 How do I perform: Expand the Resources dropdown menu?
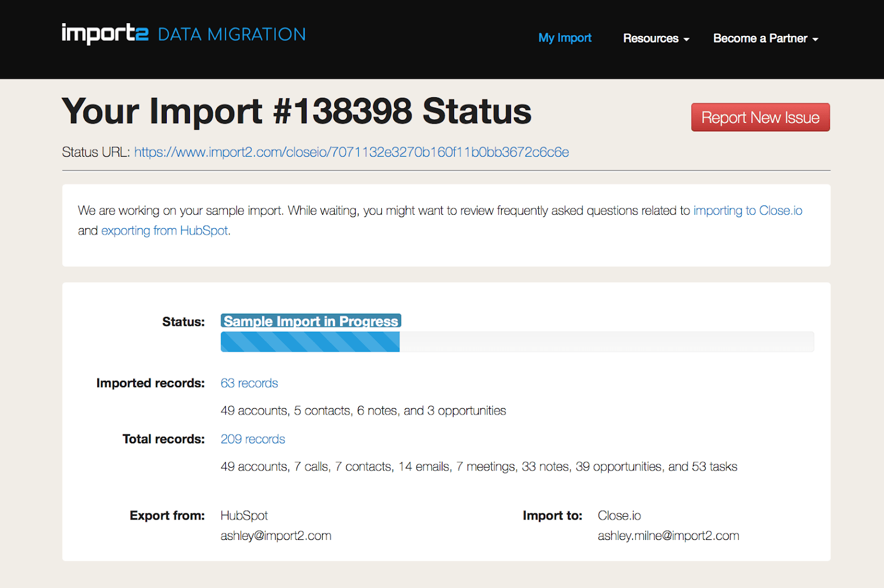[x=656, y=39]
